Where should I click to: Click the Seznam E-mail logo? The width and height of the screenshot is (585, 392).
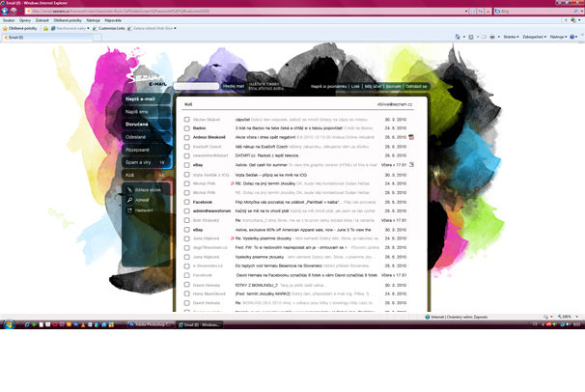[147, 78]
